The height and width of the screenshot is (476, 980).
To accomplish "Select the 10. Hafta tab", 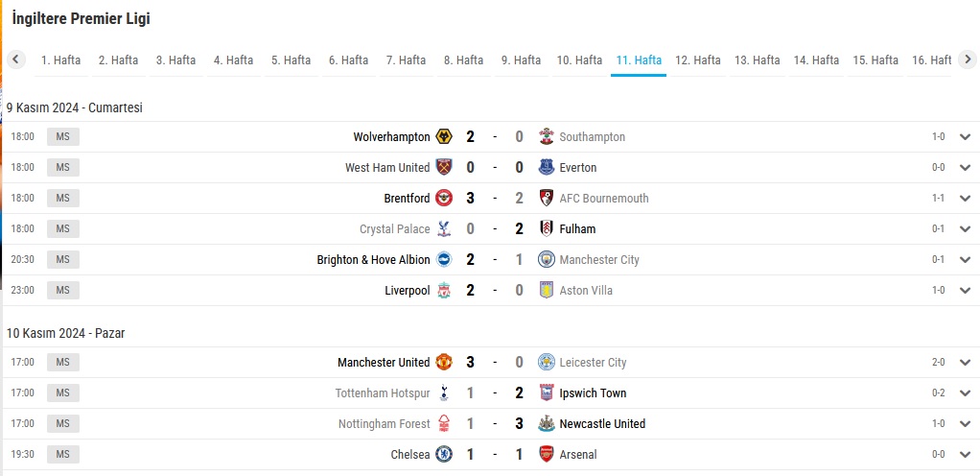I will pyautogui.click(x=579, y=60).
